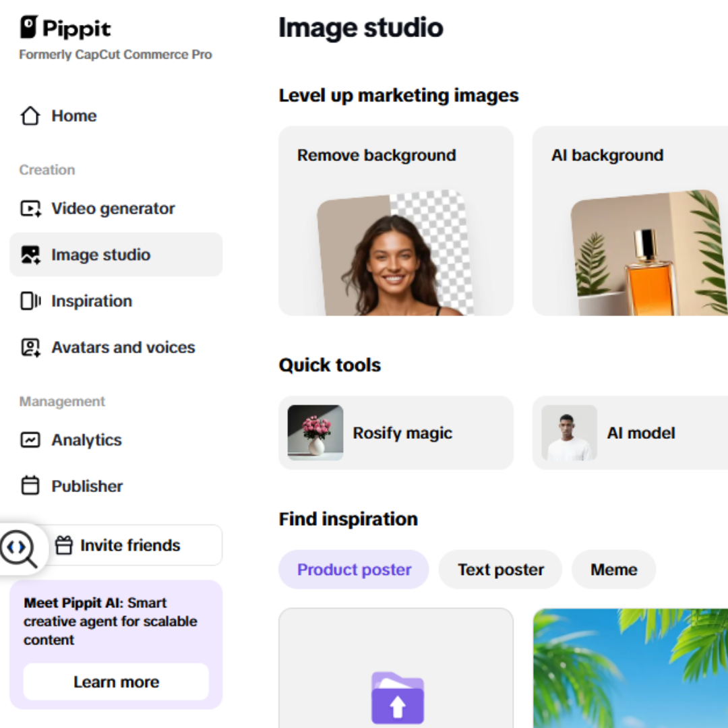Click the woman portrait preview image
Screen dimensions: 728x728
[x=396, y=253]
